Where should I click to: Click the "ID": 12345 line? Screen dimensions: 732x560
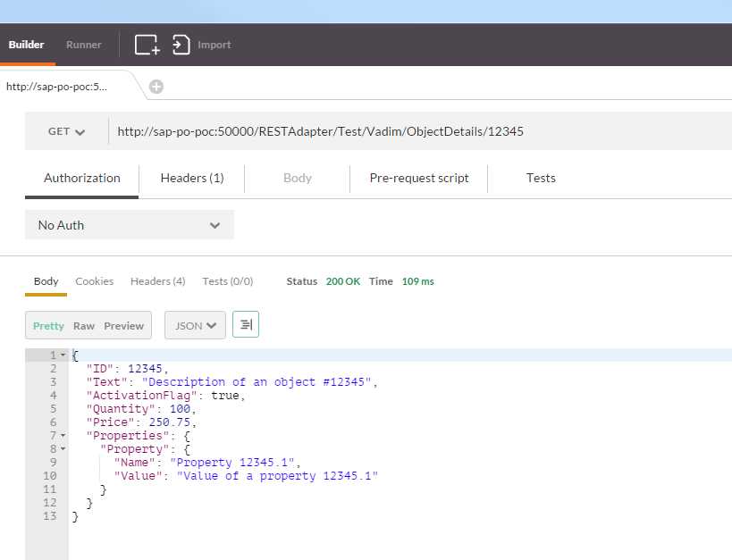click(x=127, y=369)
